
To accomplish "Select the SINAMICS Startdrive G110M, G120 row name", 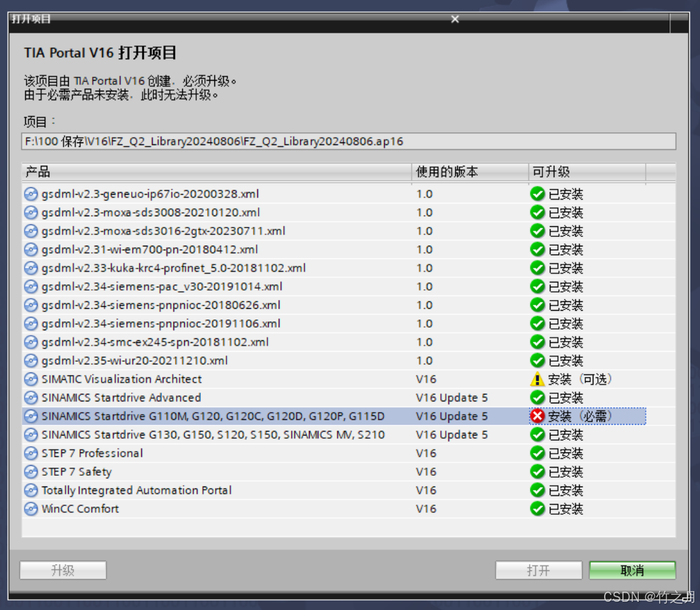I will pos(213,417).
